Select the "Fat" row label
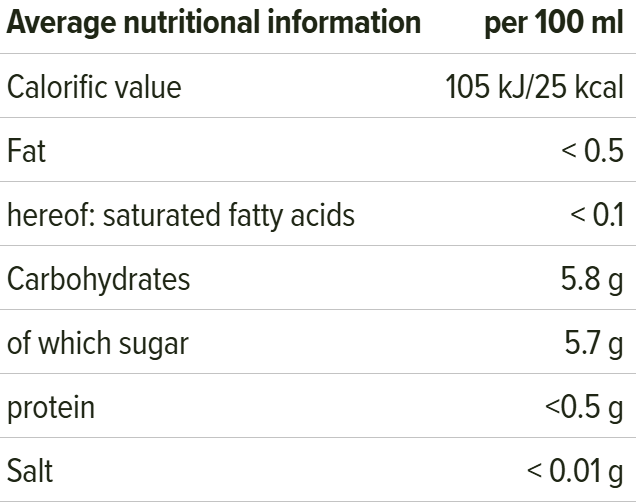The image size is (640, 503). point(26,151)
